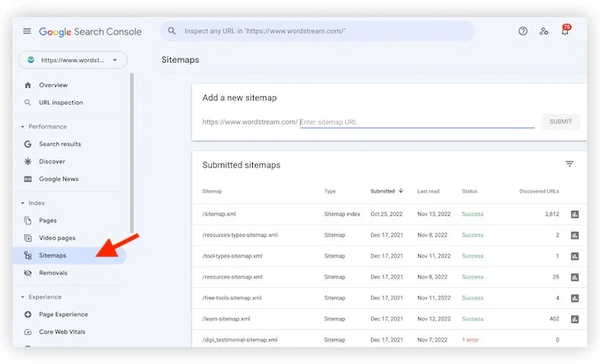Click the filter rows icon in Submitted sitemaps
This screenshot has width=603, height=364.
click(569, 164)
